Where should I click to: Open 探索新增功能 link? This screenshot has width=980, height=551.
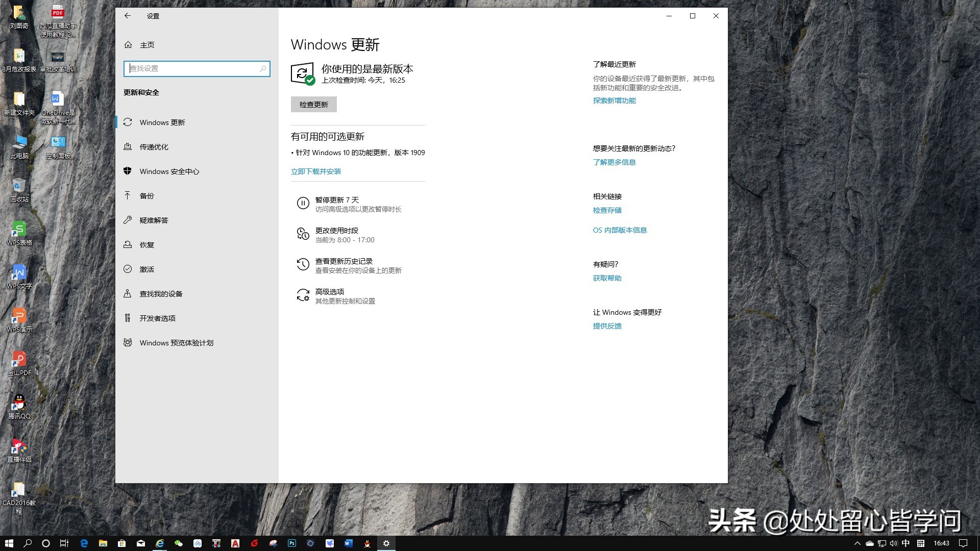click(614, 101)
